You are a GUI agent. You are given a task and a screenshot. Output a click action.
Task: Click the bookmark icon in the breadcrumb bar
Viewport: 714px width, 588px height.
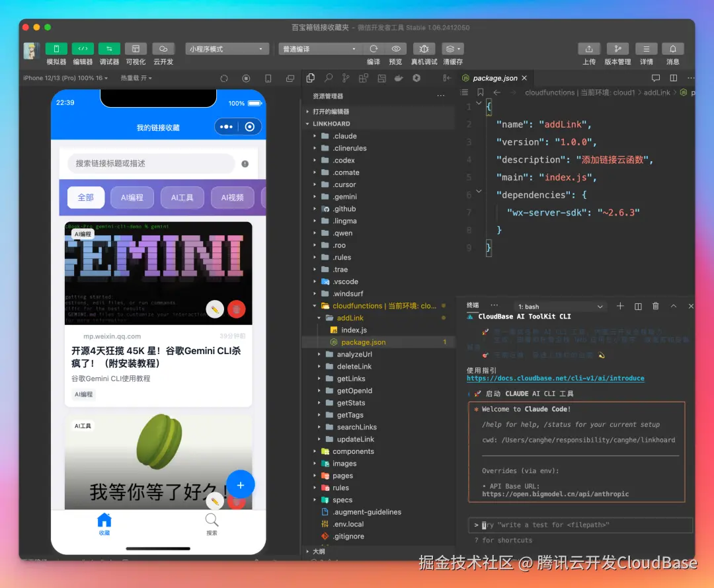(x=480, y=92)
